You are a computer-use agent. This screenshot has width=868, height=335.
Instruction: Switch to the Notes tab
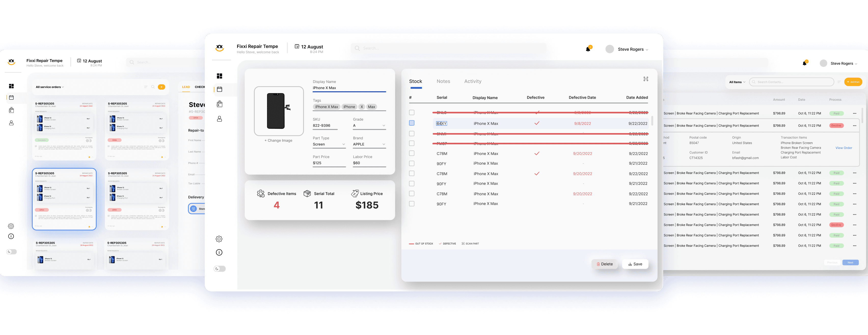click(x=443, y=81)
